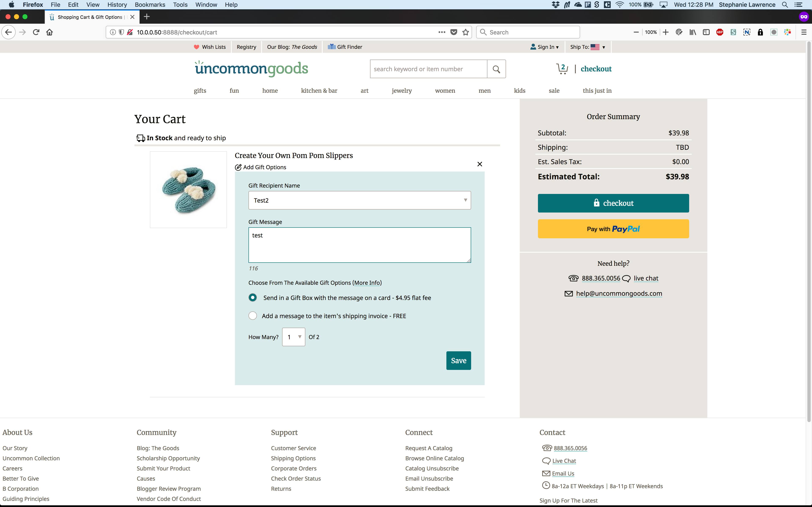Pay with PayPal button

coord(613,229)
